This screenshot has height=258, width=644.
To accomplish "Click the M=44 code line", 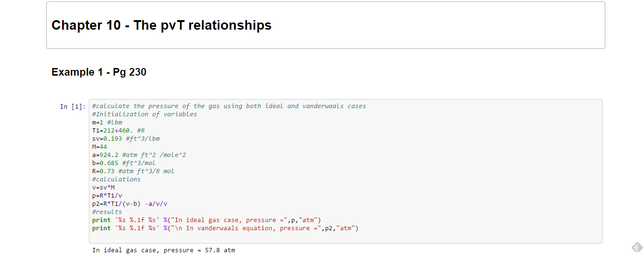I will tap(99, 147).
